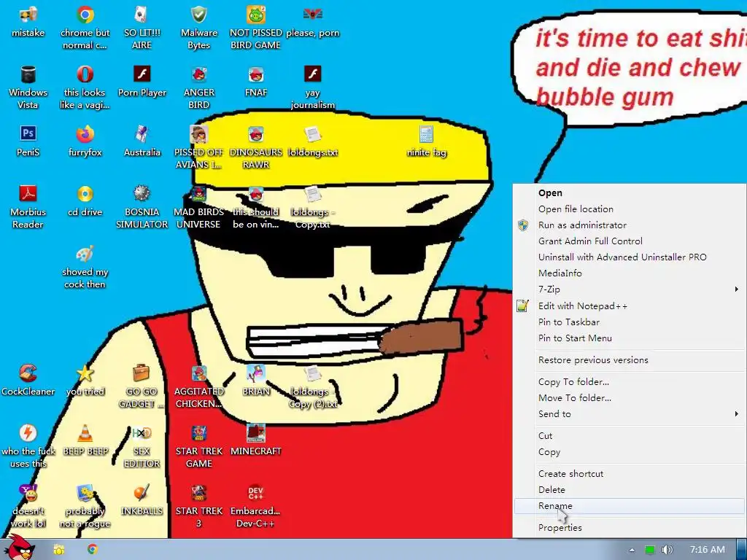Show hidden system tray icons arrow

632,550
